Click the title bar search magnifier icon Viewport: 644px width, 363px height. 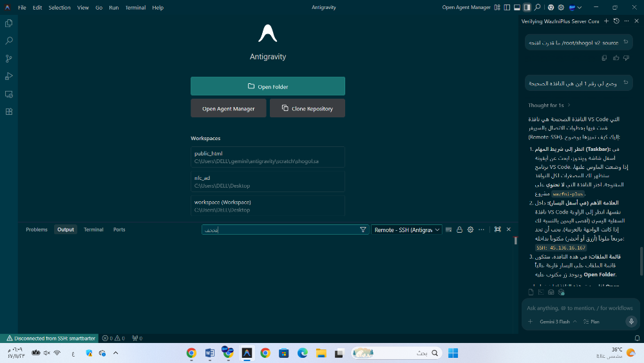point(537,7)
